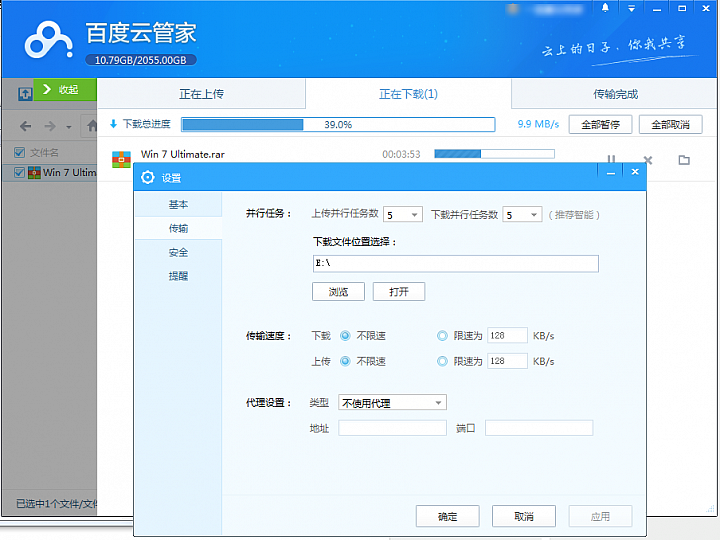Open the 下载并行任务数 dropdown
The width and height of the screenshot is (720, 540).
click(522, 214)
